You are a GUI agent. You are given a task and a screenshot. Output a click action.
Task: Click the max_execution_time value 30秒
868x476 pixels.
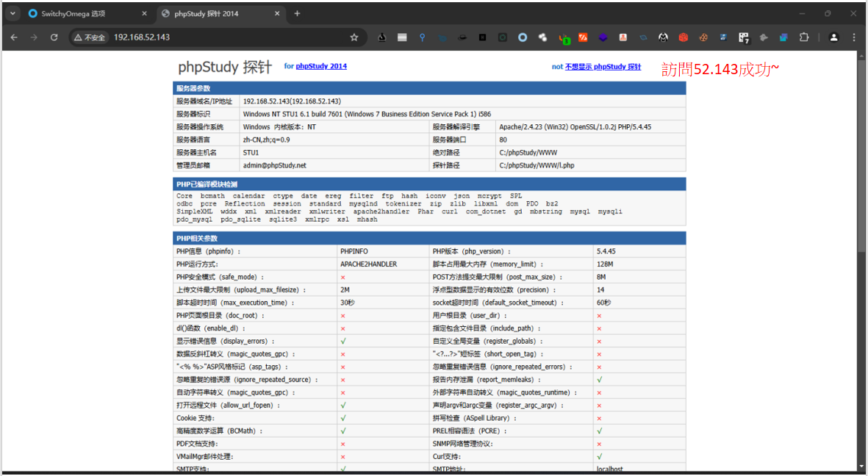tap(347, 303)
